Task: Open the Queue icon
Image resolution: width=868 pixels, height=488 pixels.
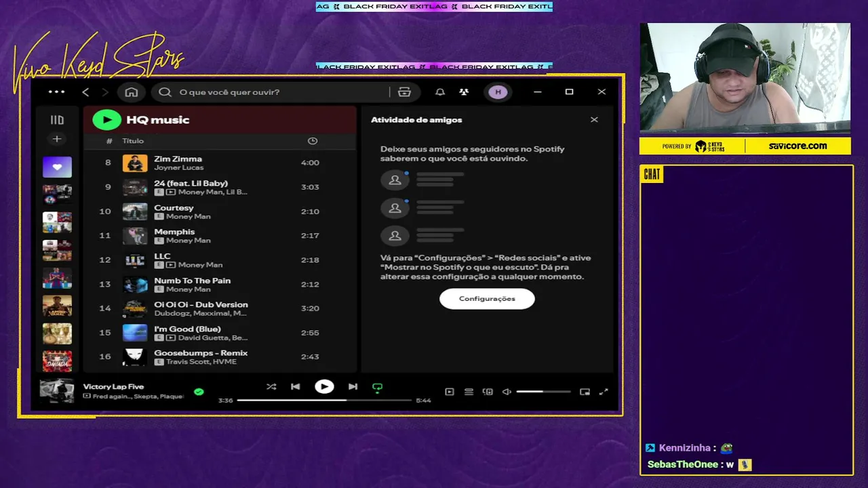Action: click(x=469, y=392)
